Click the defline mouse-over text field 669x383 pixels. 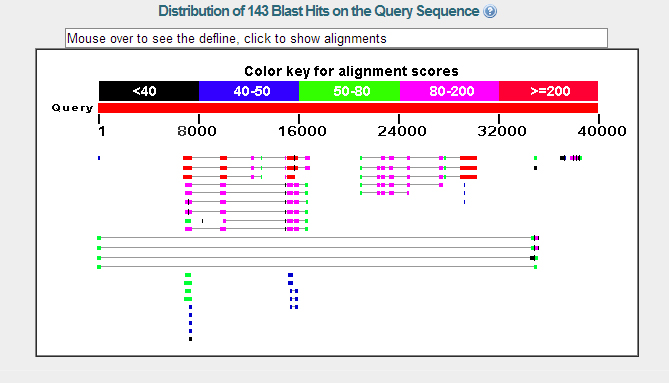tap(336, 38)
